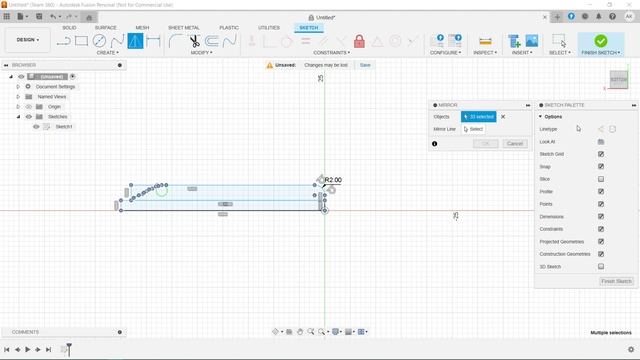Image resolution: width=640 pixels, height=360 pixels.
Task: Click the Home icon
Action: tap(89, 17)
